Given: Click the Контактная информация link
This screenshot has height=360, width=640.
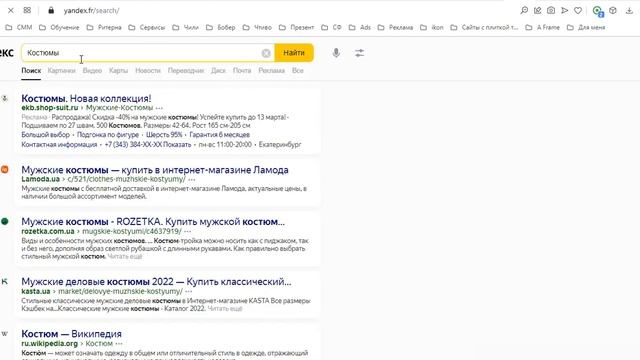Looking at the screenshot, I should [59, 144].
